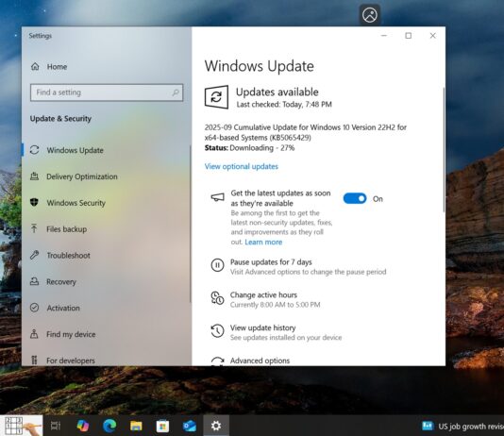
Task: Click the Updates available refresh icon
Action: tap(217, 96)
